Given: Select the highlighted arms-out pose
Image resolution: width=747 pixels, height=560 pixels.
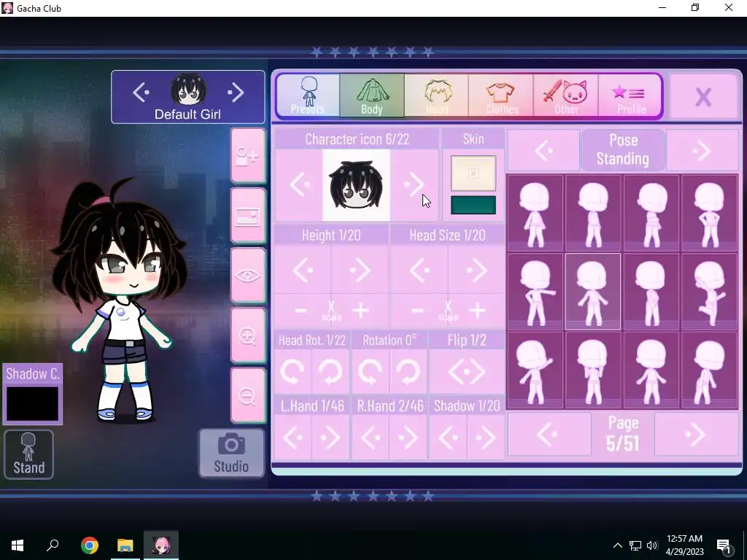Looking at the screenshot, I should tap(593, 292).
